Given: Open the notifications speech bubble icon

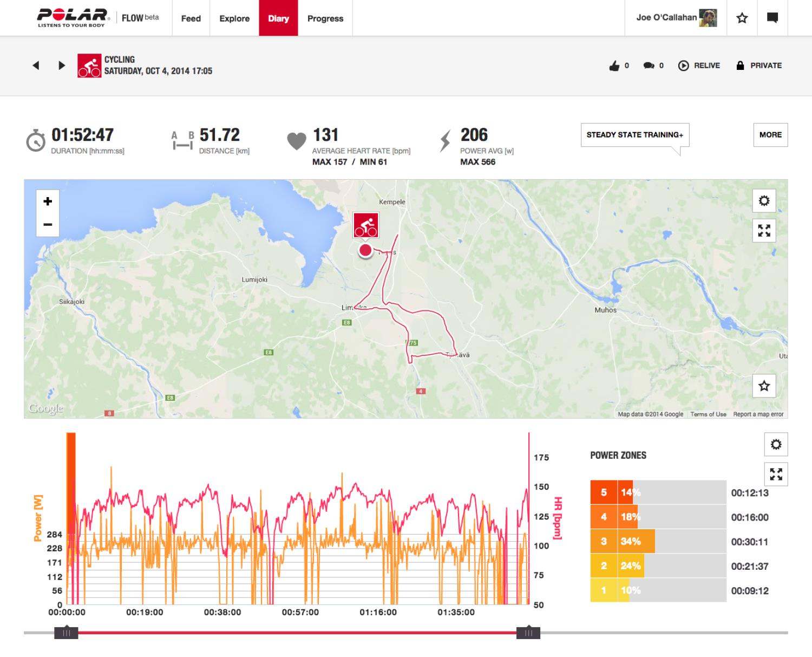Looking at the screenshot, I should pos(772,18).
